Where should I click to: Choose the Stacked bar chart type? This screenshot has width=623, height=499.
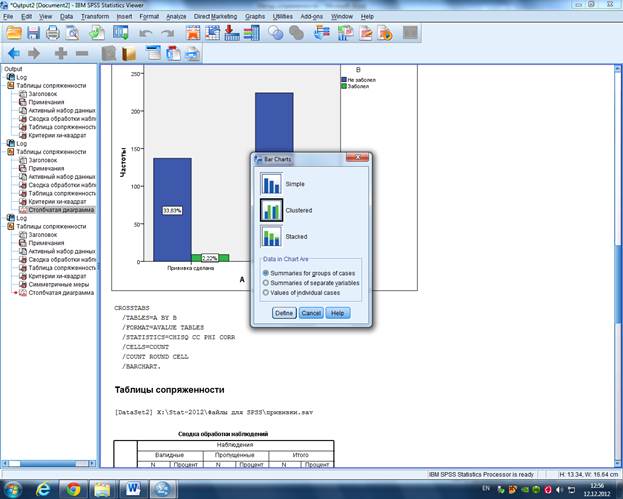click(271, 236)
